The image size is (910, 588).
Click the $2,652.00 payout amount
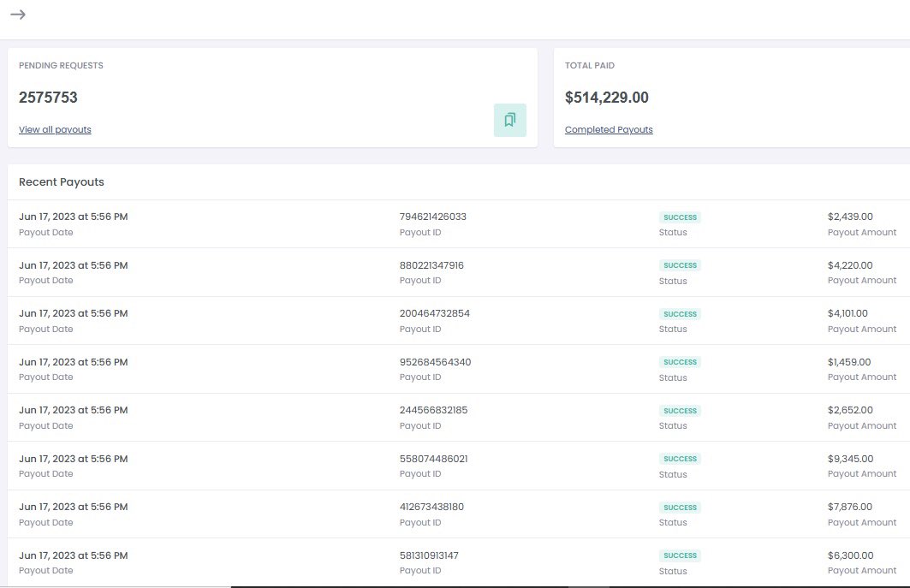(x=850, y=410)
